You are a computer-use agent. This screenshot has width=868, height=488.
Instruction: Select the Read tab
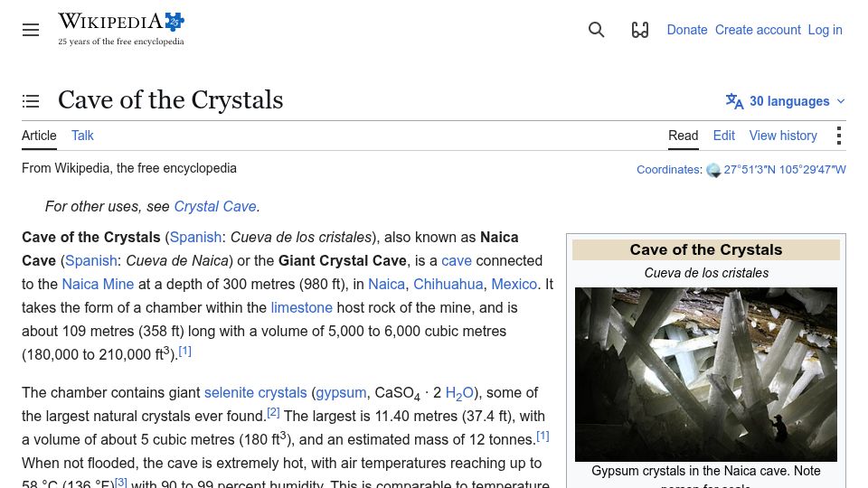pyautogui.click(x=684, y=136)
